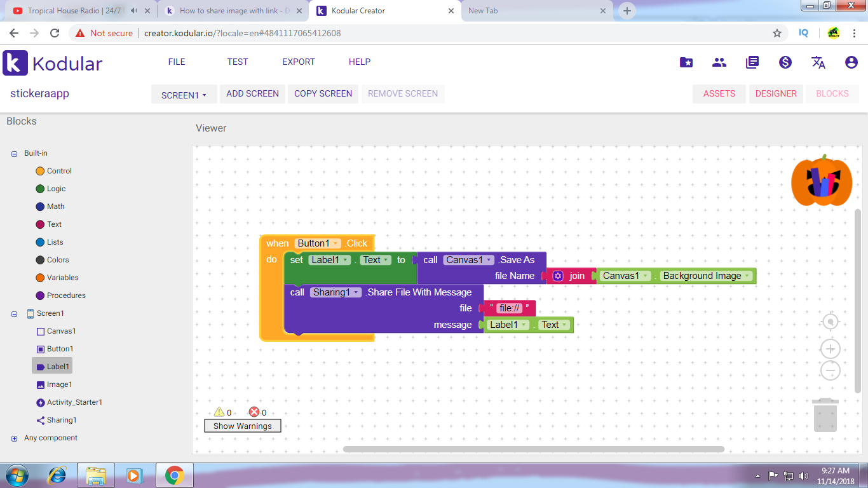This screenshot has width=868, height=488.
Task: Open the pumpkin backpack icon
Action: coord(821,183)
